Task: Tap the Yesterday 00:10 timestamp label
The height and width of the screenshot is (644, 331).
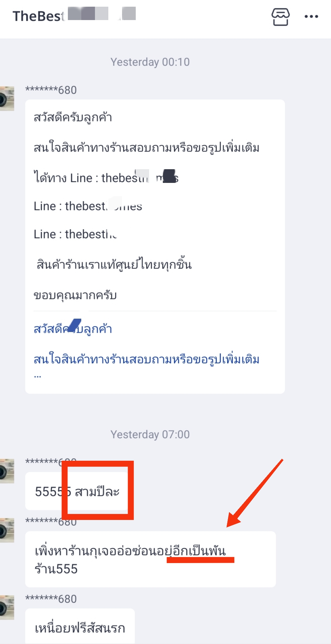Action: [x=150, y=62]
